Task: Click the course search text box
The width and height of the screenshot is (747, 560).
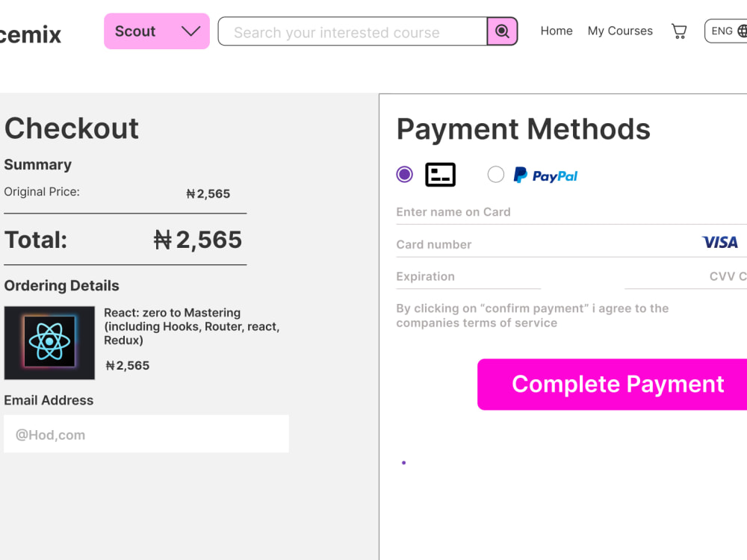Action: [x=353, y=31]
